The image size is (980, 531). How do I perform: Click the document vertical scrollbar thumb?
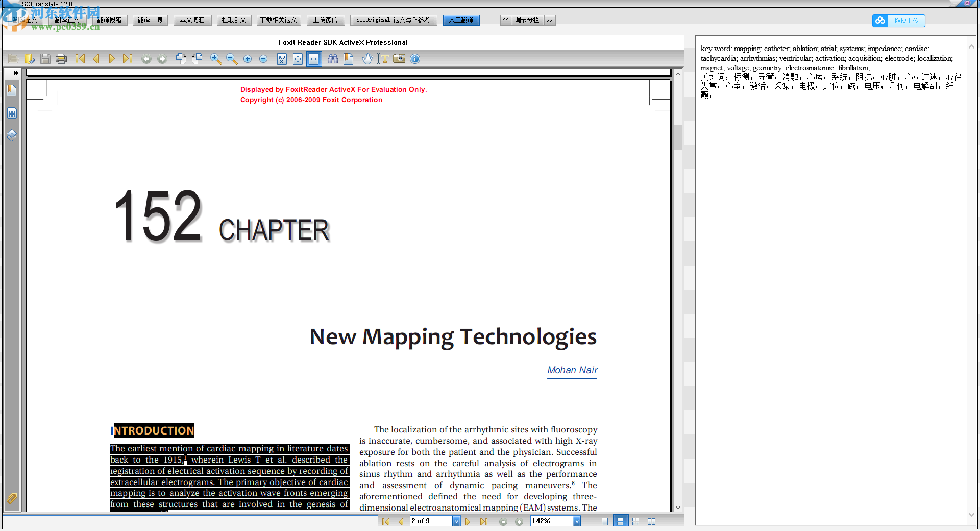pyautogui.click(x=678, y=137)
